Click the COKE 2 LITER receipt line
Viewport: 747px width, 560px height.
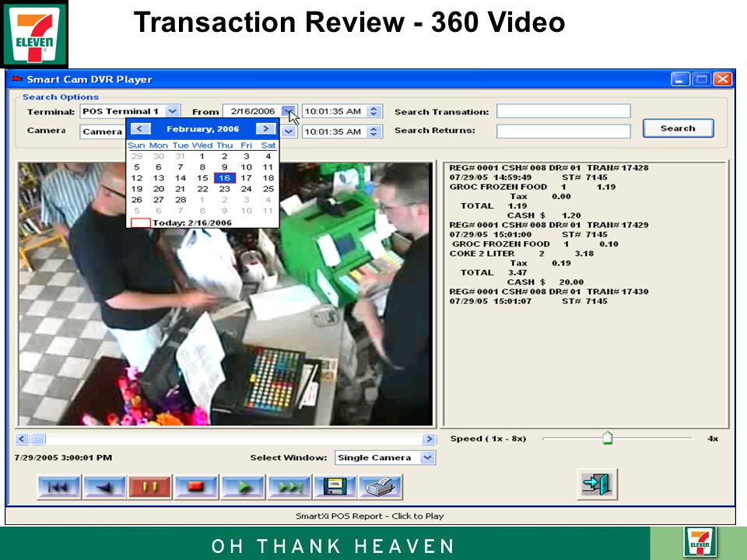click(x=521, y=254)
